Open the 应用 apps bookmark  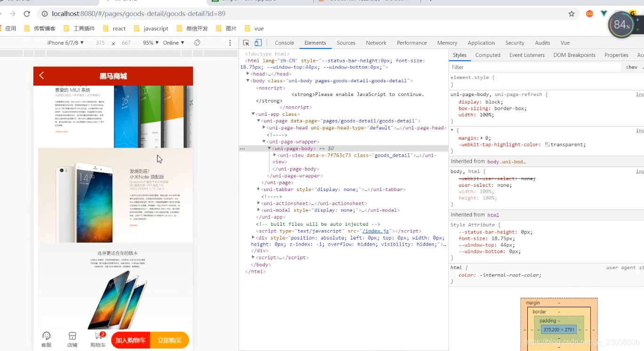tap(8, 29)
